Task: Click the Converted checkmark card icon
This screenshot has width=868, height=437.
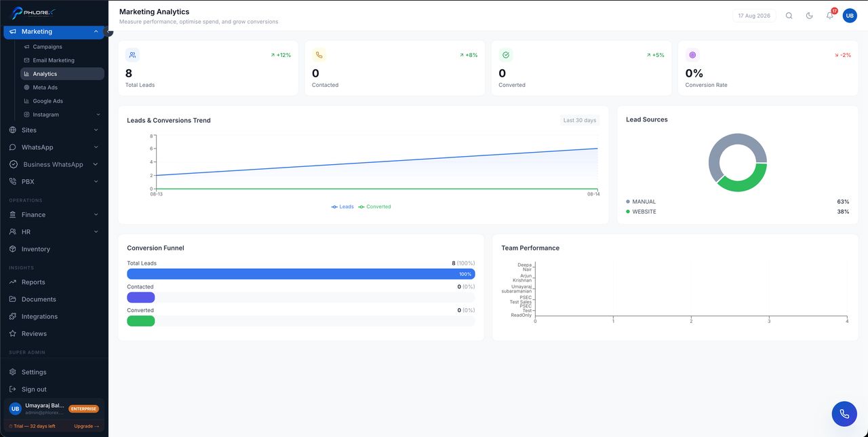Action: 506,55
